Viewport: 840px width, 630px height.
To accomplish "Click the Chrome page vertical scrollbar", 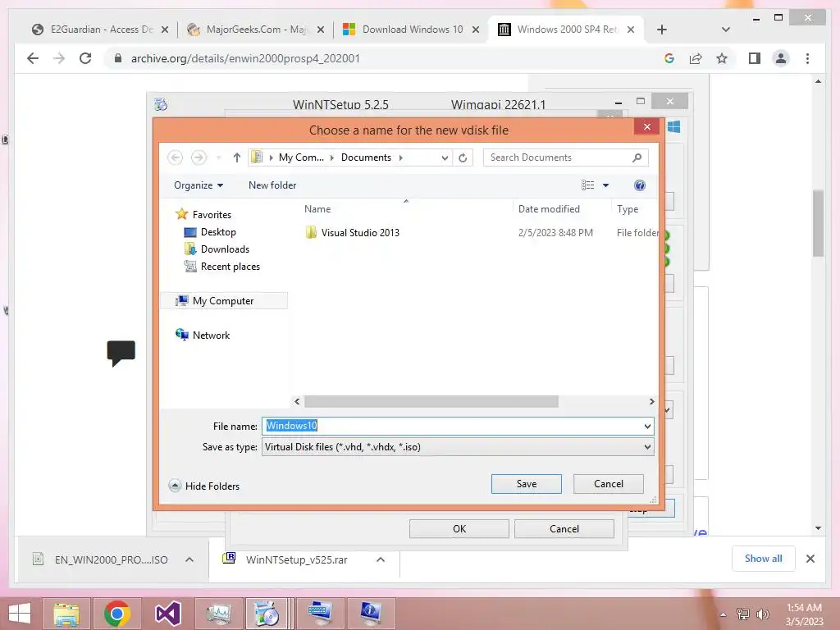I will point(818,223).
